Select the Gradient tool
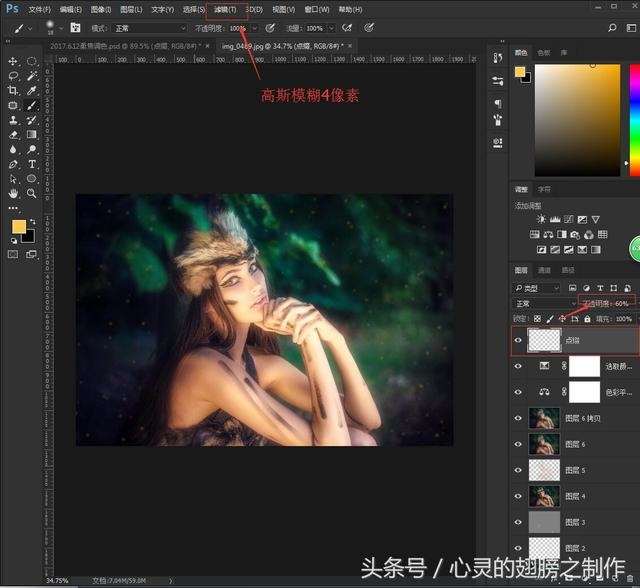Image resolution: width=640 pixels, height=588 pixels. point(31,135)
